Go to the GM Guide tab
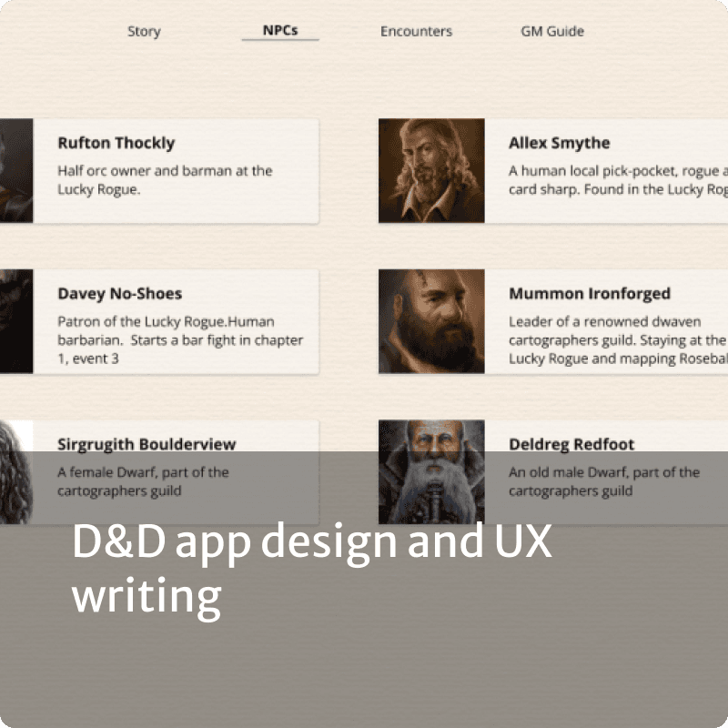Viewport: 728px width, 728px height. [552, 31]
